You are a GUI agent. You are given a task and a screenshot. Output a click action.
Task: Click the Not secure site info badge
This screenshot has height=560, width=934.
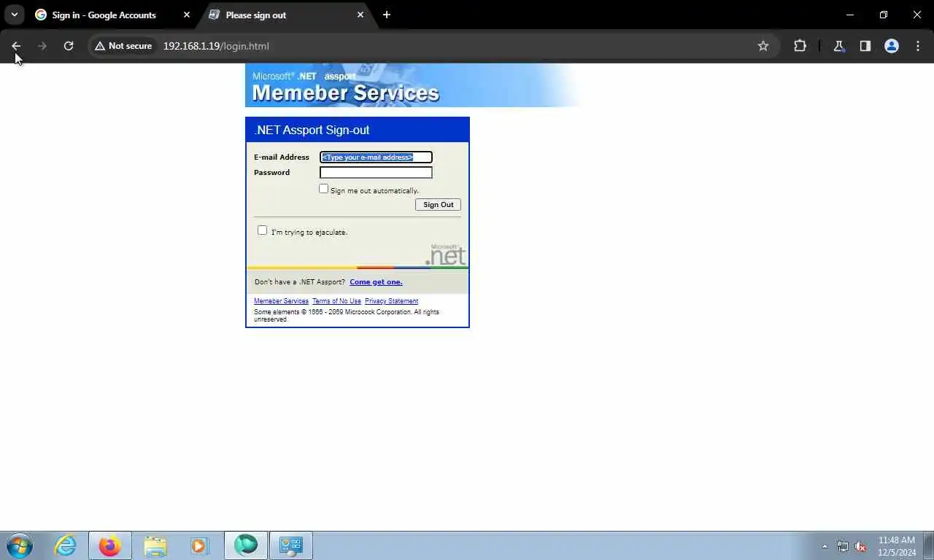[x=123, y=46]
